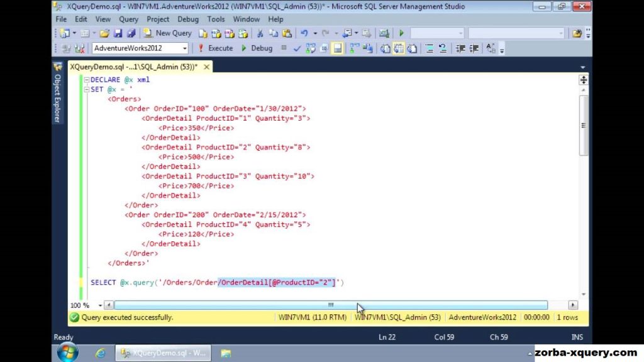
Task: Save the query with the floppy icon
Action: click(118, 33)
